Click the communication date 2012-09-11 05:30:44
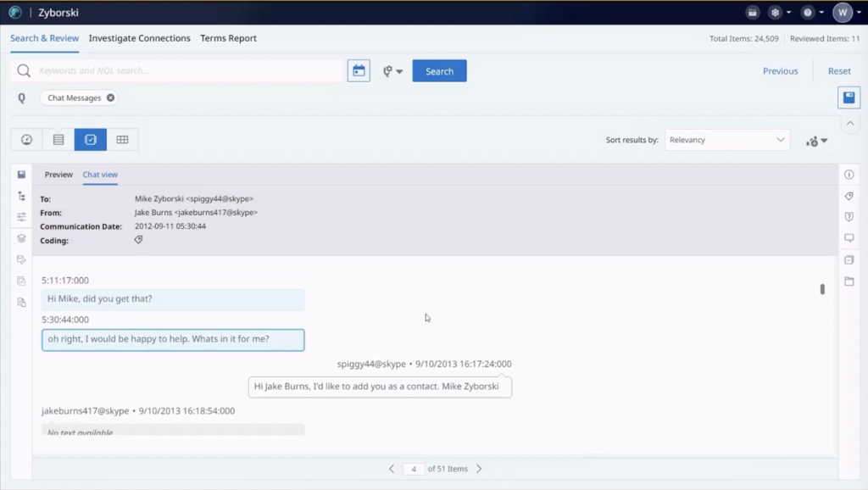Screen dimensions: 868x490 170,226
